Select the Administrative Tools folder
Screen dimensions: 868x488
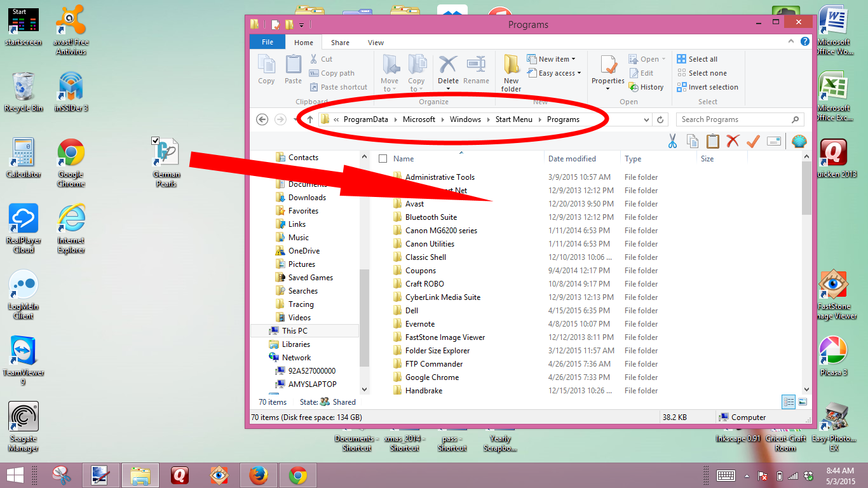point(440,177)
